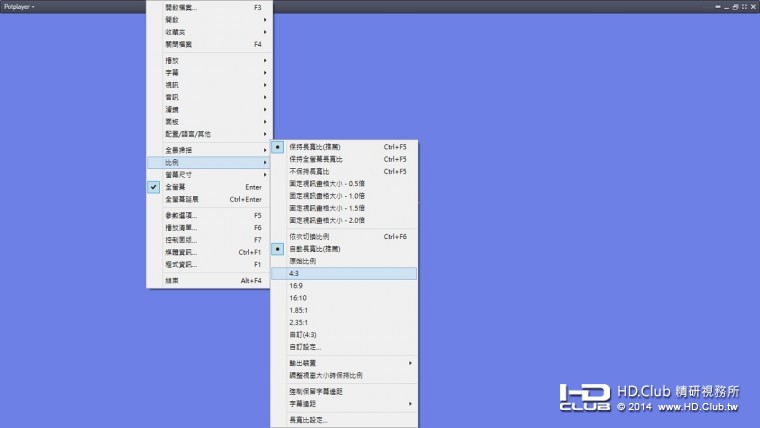Toggle the checked 全螢幕 (Enter) item
760x428 pixels.
tap(209, 187)
